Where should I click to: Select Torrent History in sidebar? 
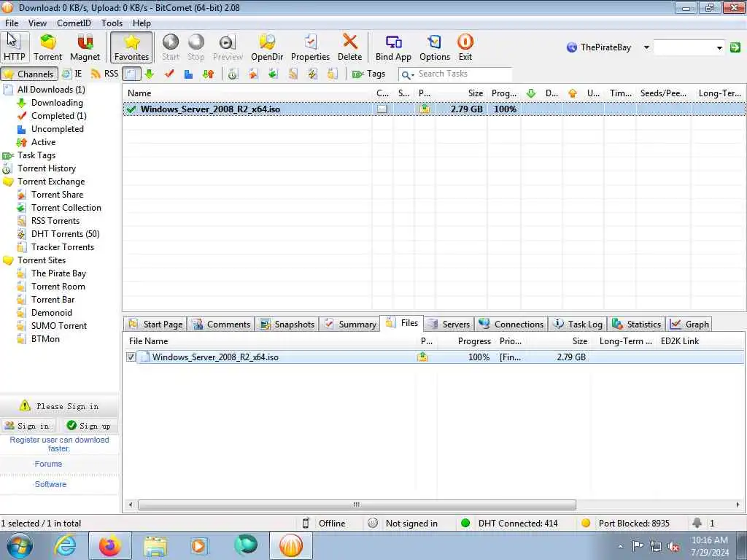coord(46,168)
